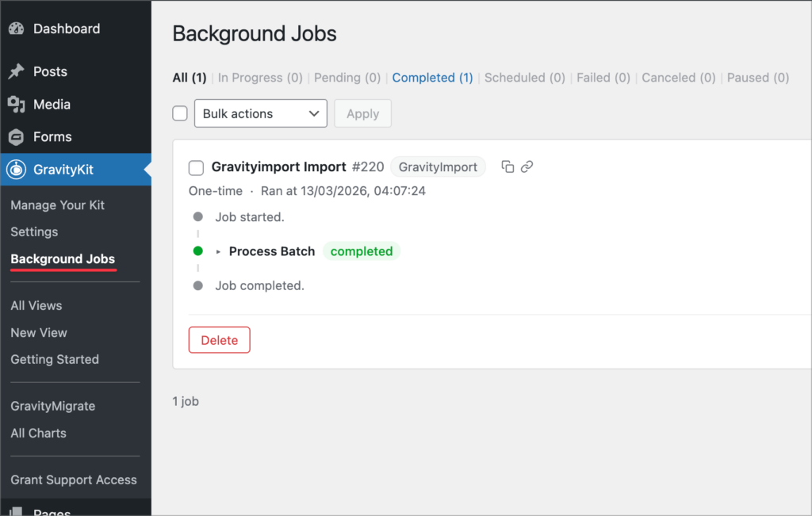
Task: Open Pages via its sidebar icon
Action: click(x=17, y=511)
